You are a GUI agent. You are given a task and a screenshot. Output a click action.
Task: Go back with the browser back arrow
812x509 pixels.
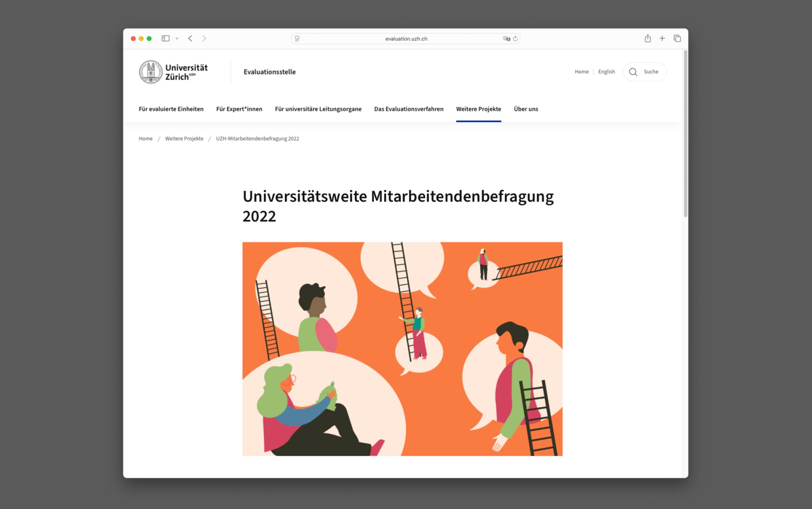[x=190, y=38]
